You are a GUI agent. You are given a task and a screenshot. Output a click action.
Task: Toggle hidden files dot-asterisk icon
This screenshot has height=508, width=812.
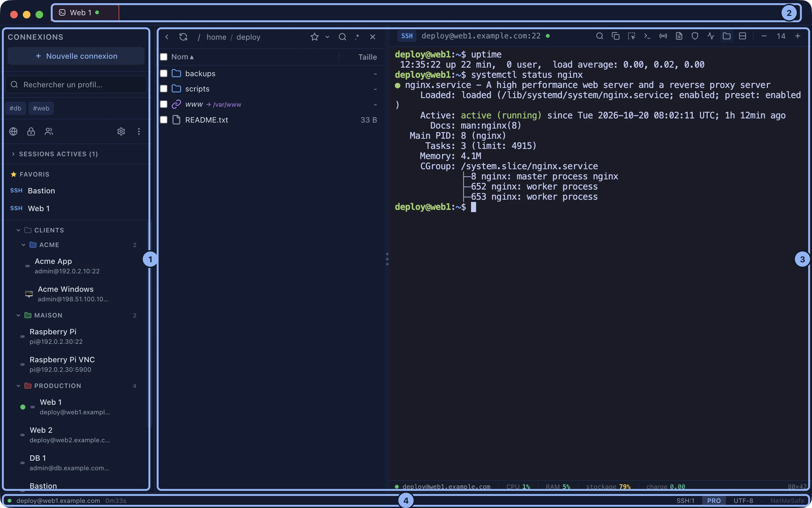tap(357, 37)
